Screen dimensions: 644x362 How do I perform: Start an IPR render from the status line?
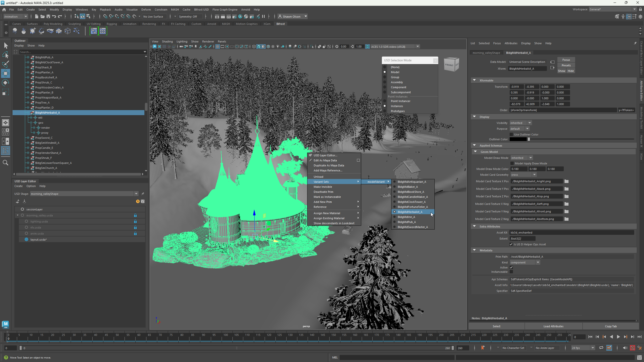click(x=228, y=16)
